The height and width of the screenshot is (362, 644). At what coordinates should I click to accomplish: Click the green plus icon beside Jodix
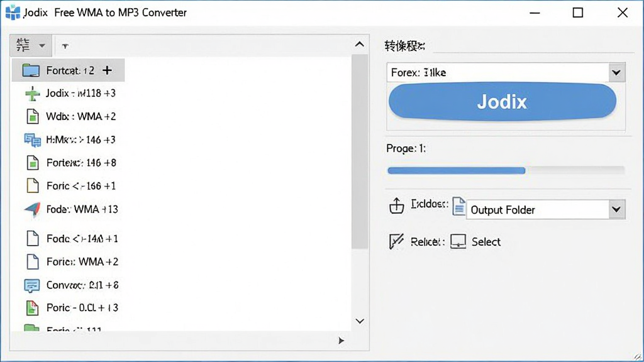click(x=32, y=94)
